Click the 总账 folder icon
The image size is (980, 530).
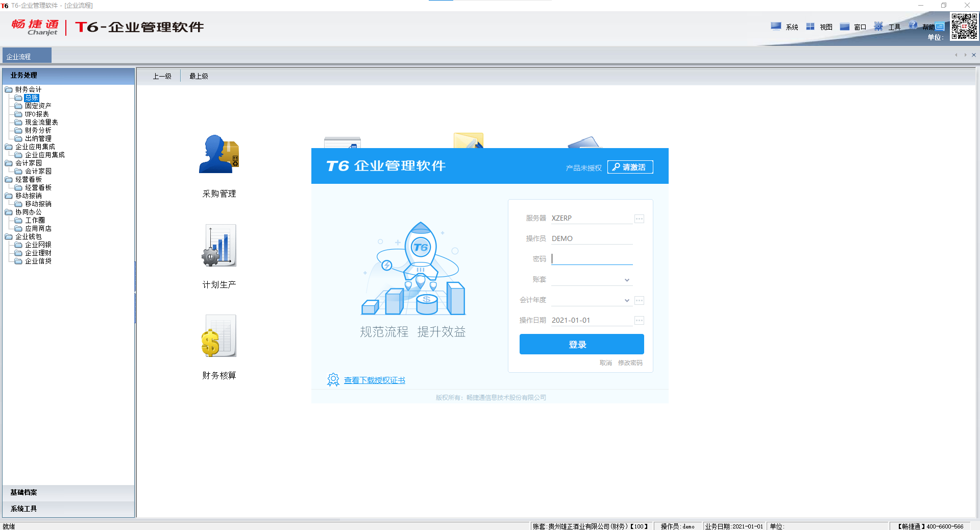(18, 98)
